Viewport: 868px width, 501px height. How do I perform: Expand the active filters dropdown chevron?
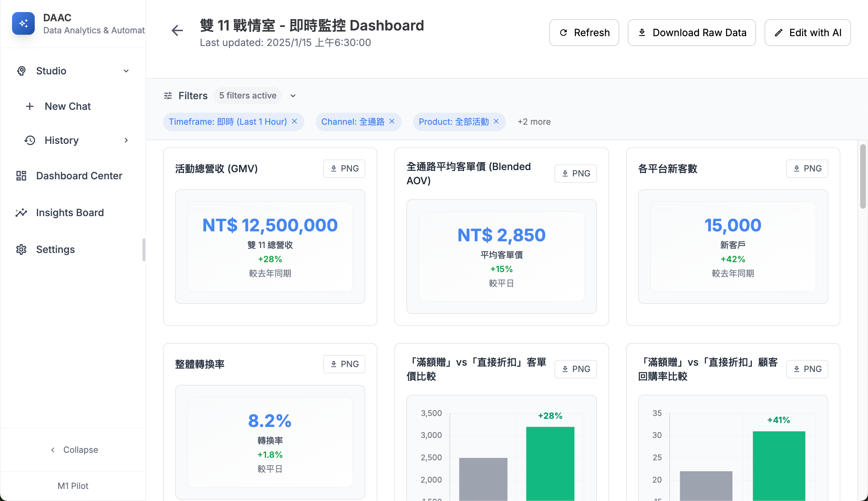(x=293, y=96)
